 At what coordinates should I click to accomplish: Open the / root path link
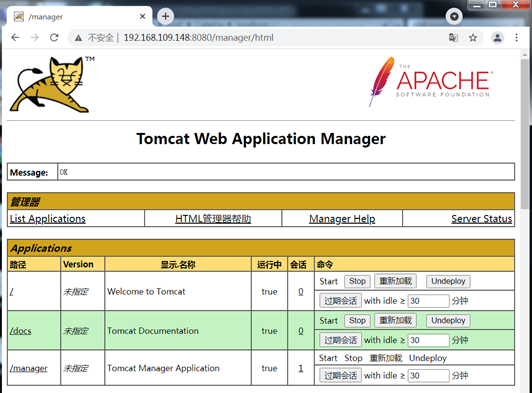point(12,292)
